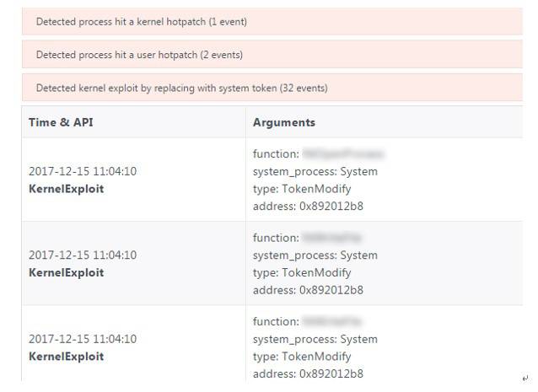The width and height of the screenshot is (538, 392).
Task: Select the third row's timestamp
Action: pos(83,339)
